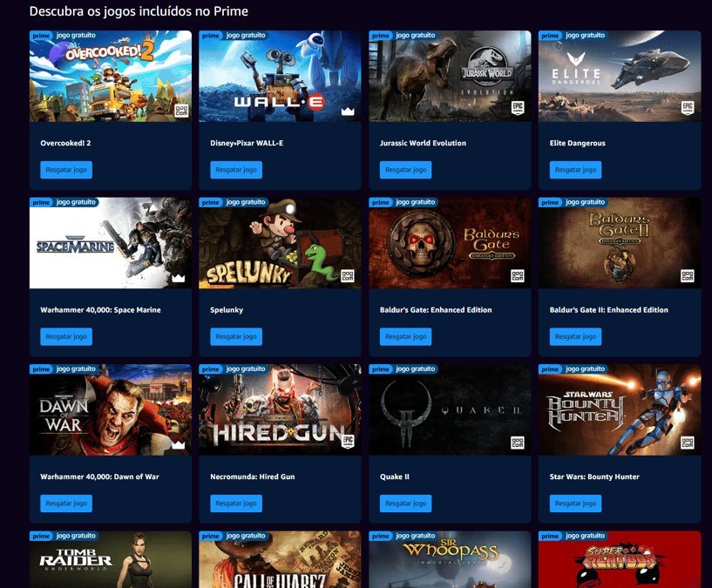Screen dimensions: 712x588
Task: Click the prime badge on the Overcooked! 2 card
Action: (x=41, y=36)
